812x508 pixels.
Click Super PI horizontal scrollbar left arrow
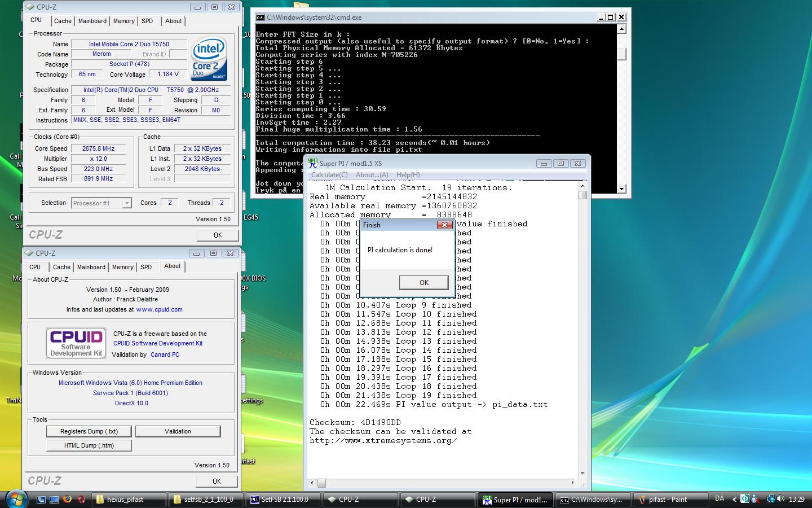click(x=312, y=483)
